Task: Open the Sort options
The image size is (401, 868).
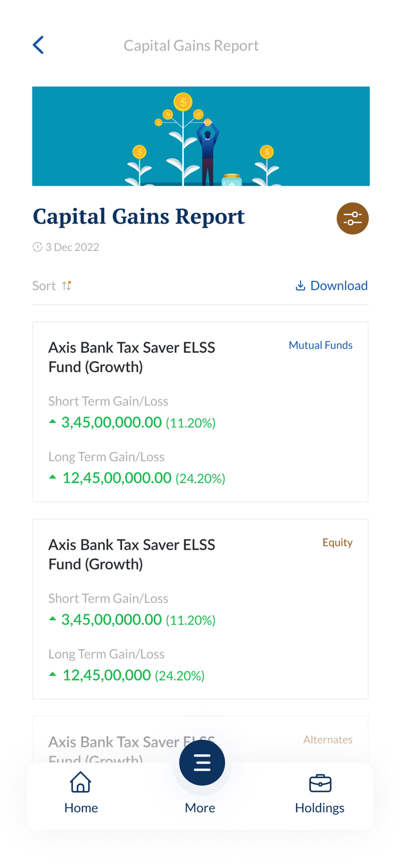Action: 44,286
